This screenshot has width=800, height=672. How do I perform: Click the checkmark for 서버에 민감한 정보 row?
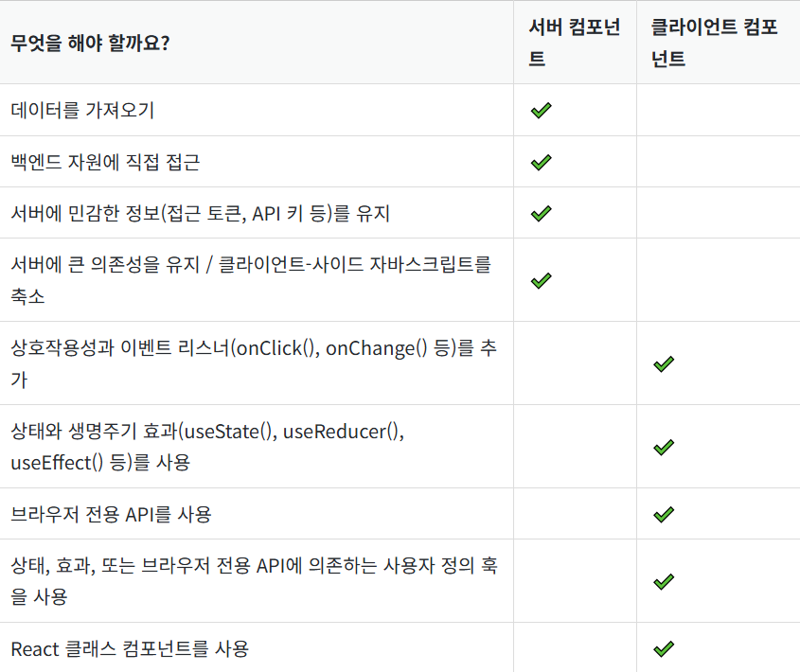point(541,213)
